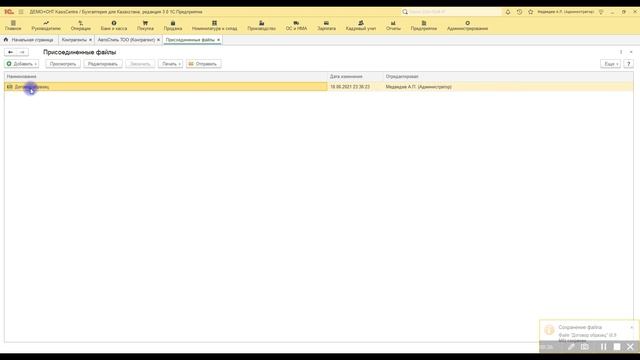Open the Кадровый учет section
Image resolution: width=640 pixels, height=360 pixels.
tap(361, 26)
